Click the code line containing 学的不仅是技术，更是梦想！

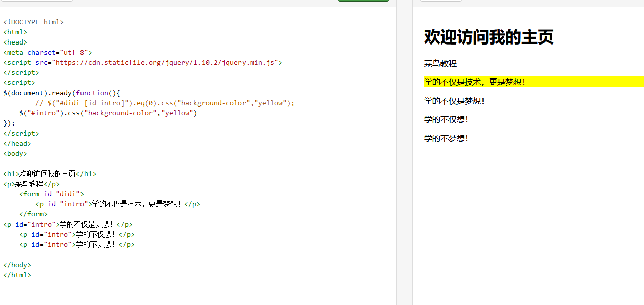pos(118,204)
